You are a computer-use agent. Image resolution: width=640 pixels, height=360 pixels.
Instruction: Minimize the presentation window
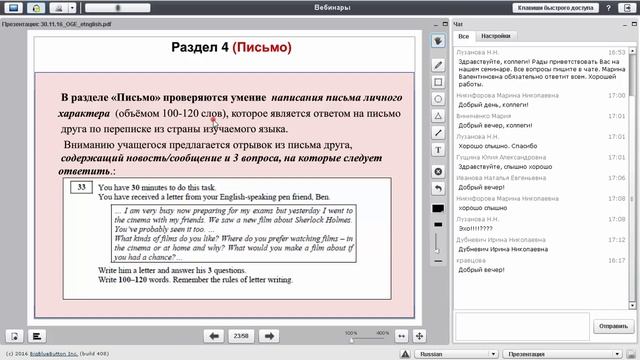coord(436,24)
